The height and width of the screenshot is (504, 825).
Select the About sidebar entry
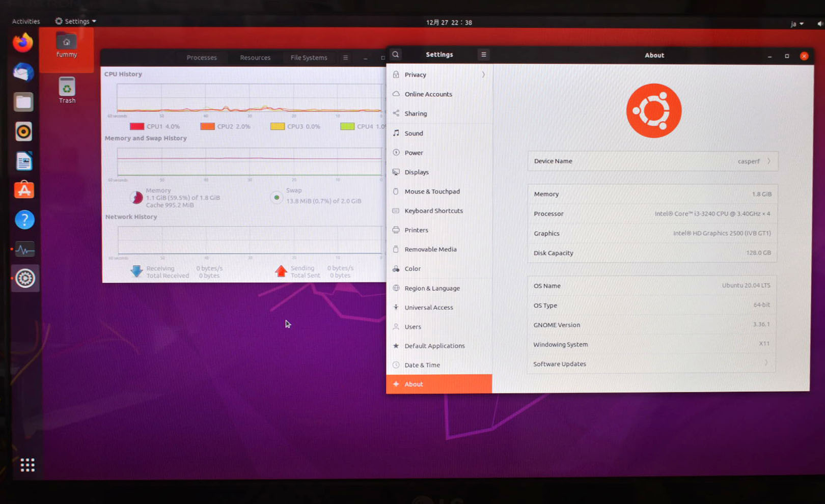439,384
